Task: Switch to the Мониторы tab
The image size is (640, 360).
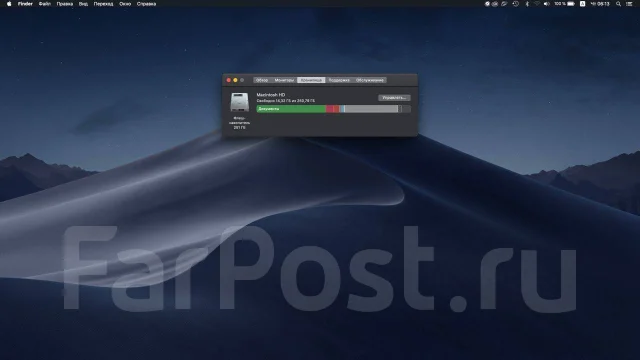Action: pos(284,80)
